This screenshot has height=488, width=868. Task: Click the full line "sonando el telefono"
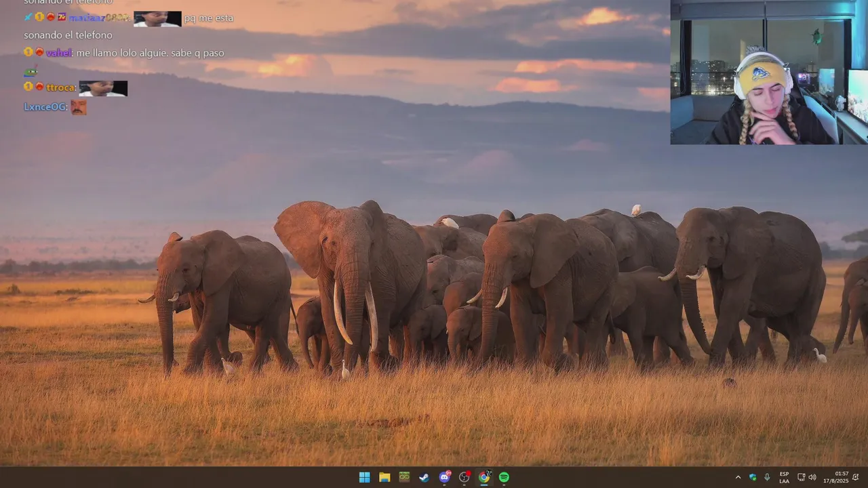pos(68,35)
